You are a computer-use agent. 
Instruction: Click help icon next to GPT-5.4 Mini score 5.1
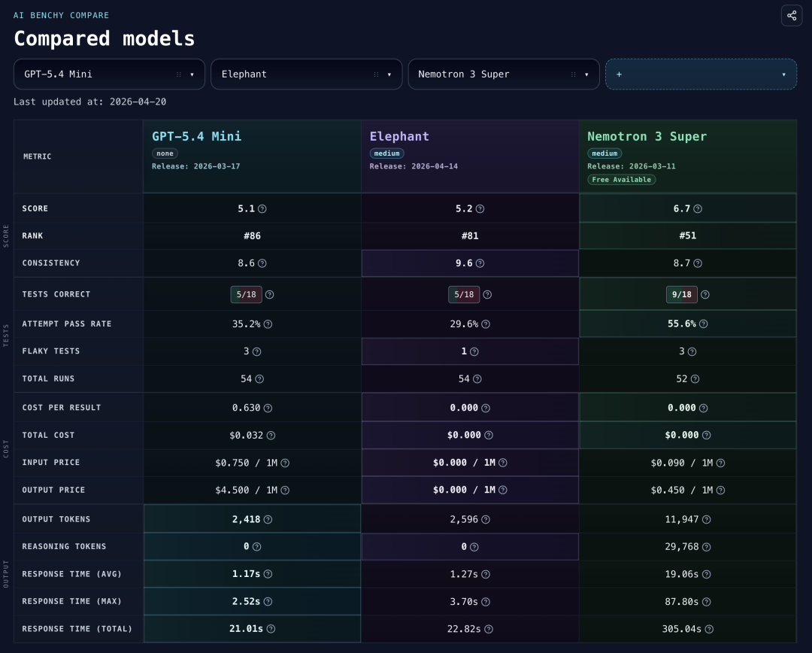click(x=262, y=208)
